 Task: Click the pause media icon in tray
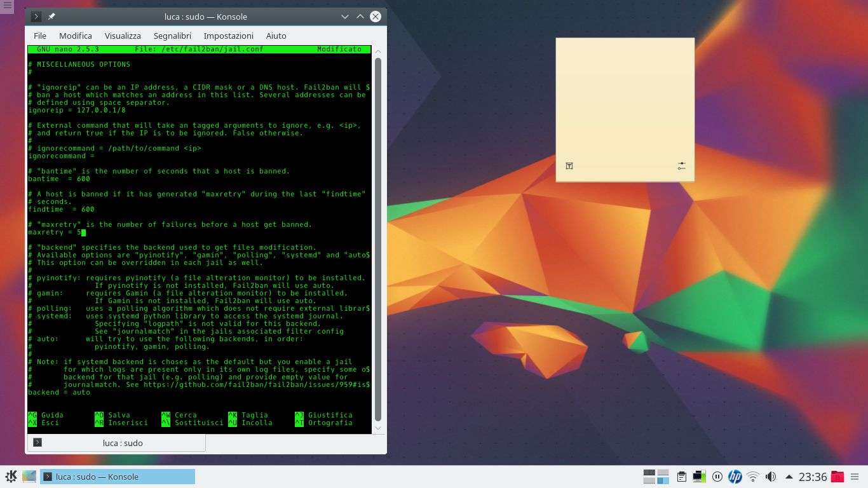(717, 477)
